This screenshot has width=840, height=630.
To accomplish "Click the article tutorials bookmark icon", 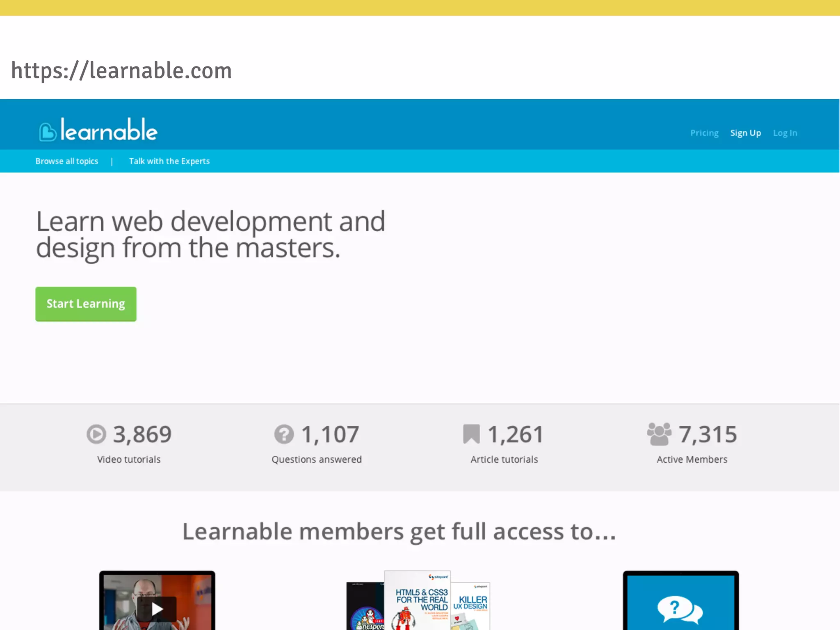I will point(471,434).
